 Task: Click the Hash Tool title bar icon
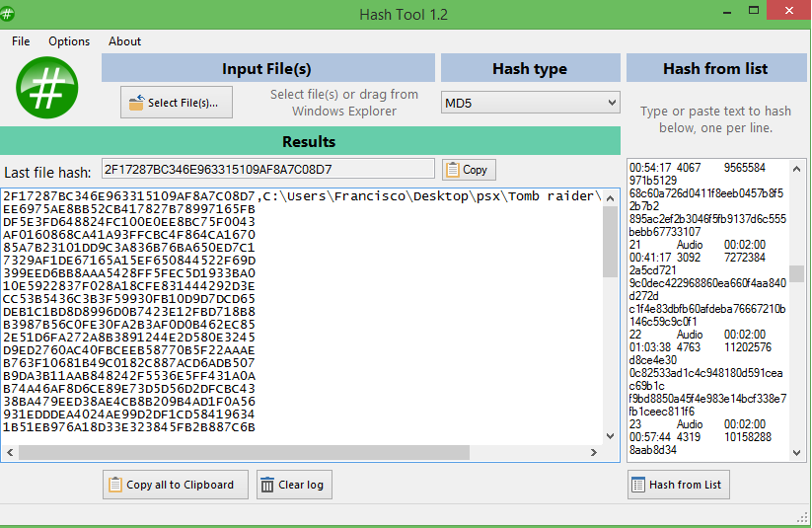[x=6, y=14]
